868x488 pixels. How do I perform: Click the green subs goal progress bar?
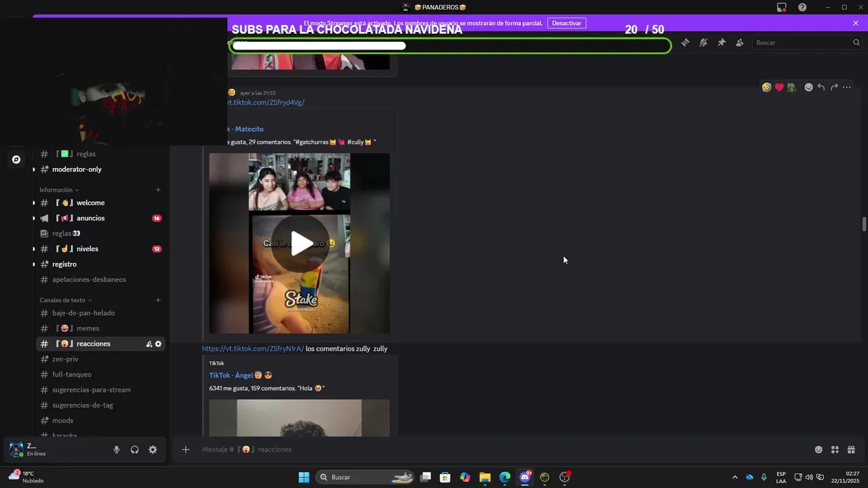[450, 46]
